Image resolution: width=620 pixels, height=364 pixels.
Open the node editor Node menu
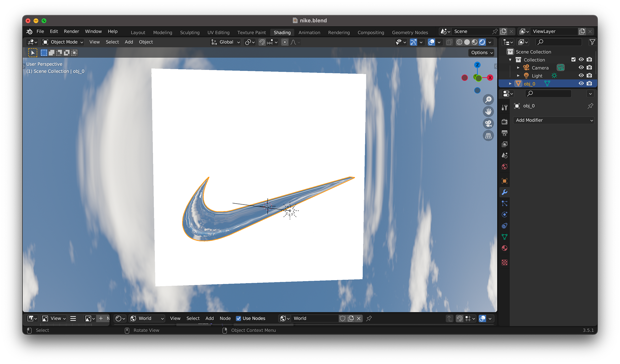225,318
